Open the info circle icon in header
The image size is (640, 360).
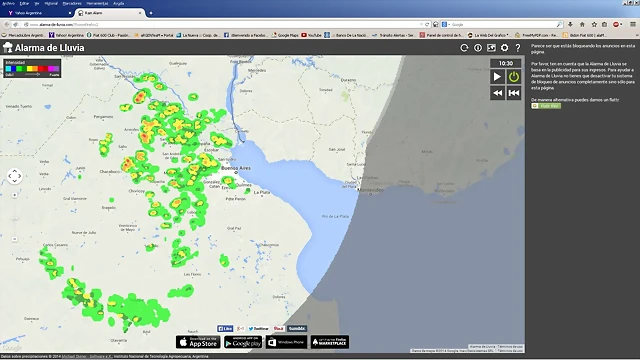tap(478, 48)
